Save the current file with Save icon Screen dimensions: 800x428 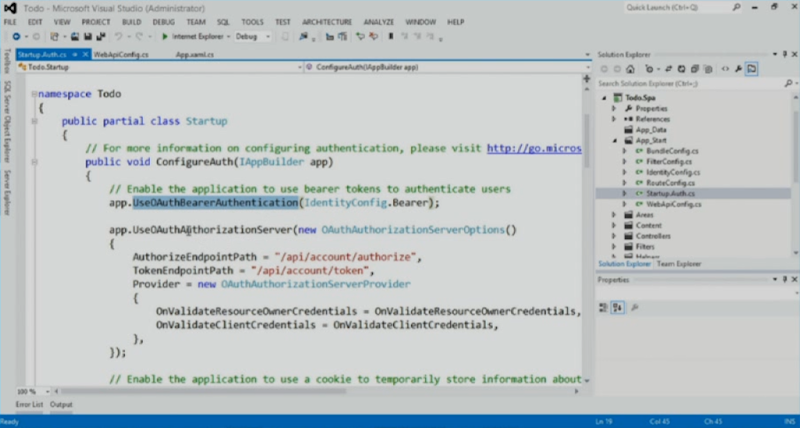[x=88, y=37]
